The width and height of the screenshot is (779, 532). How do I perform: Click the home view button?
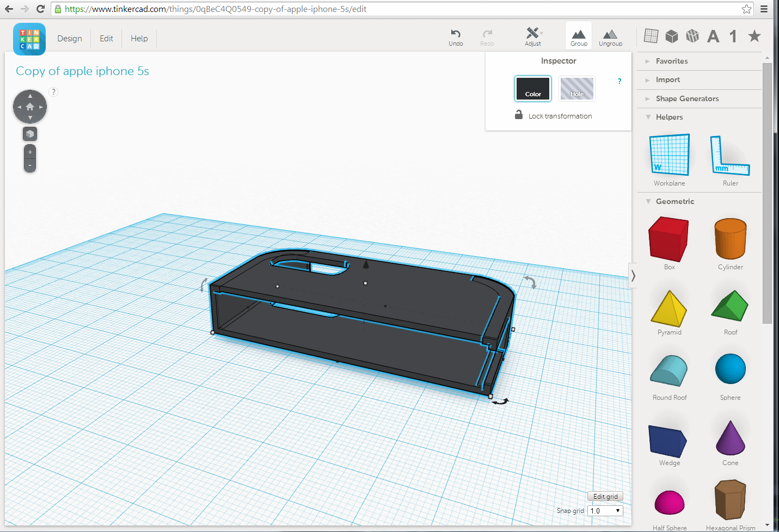pos(30,107)
